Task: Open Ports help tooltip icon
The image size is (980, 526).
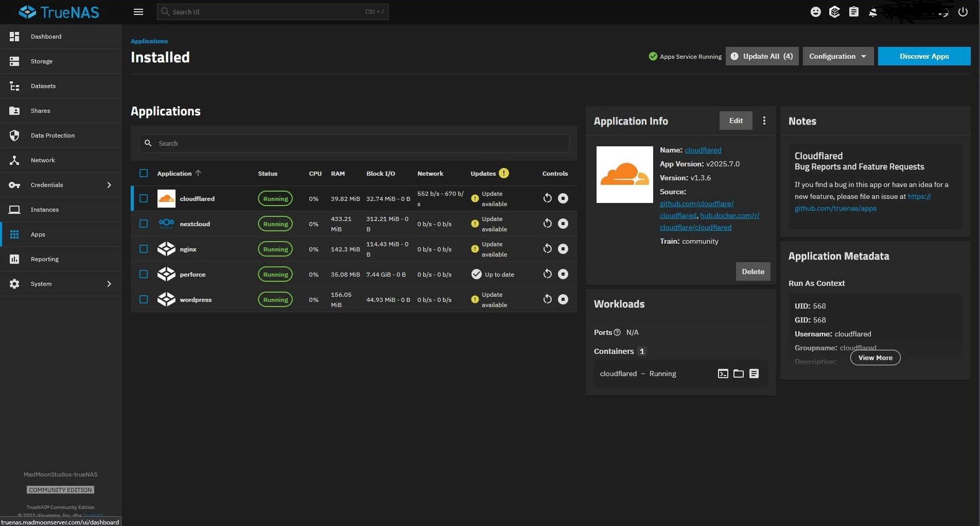Action: tap(617, 332)
